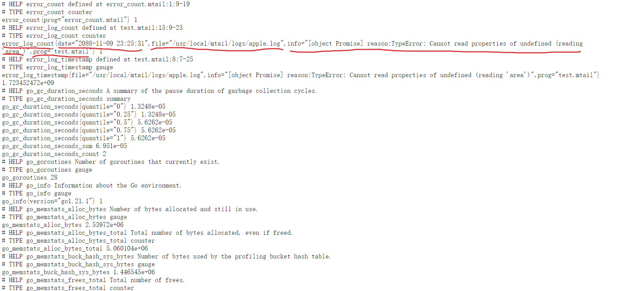Click the go_gc_duration_seconds HELP description line
The height and width of the screenshot is (291, 644).
pos(159,91)
